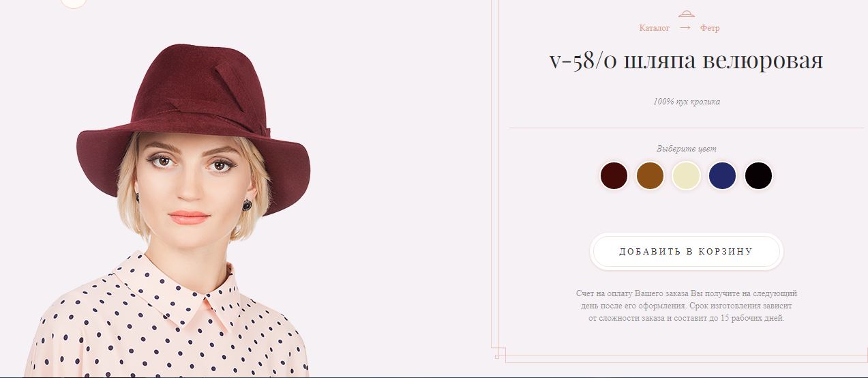Viewport: 868px width, 378px height.
Task: Select the navy blue color swatch
Action: [x=722, y=176]
